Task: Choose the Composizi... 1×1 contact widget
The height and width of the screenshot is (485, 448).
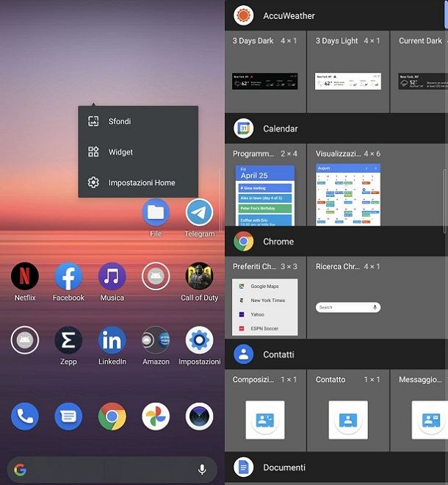Action: [x=265, y=411]
